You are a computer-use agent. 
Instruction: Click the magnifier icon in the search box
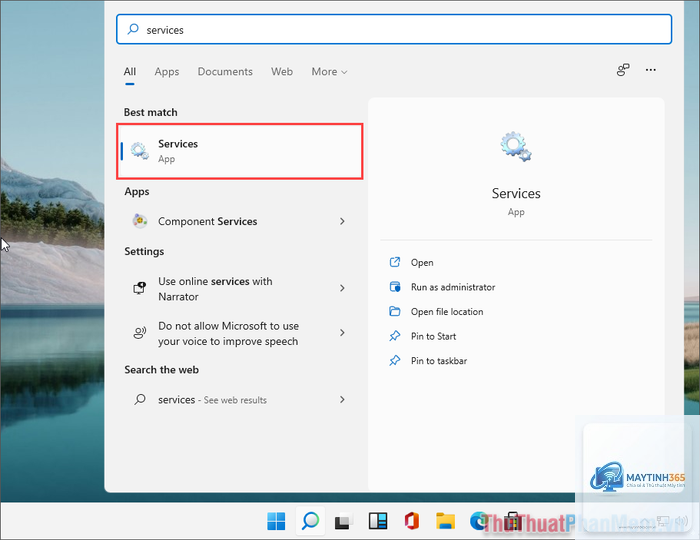(x=133, y=29)
